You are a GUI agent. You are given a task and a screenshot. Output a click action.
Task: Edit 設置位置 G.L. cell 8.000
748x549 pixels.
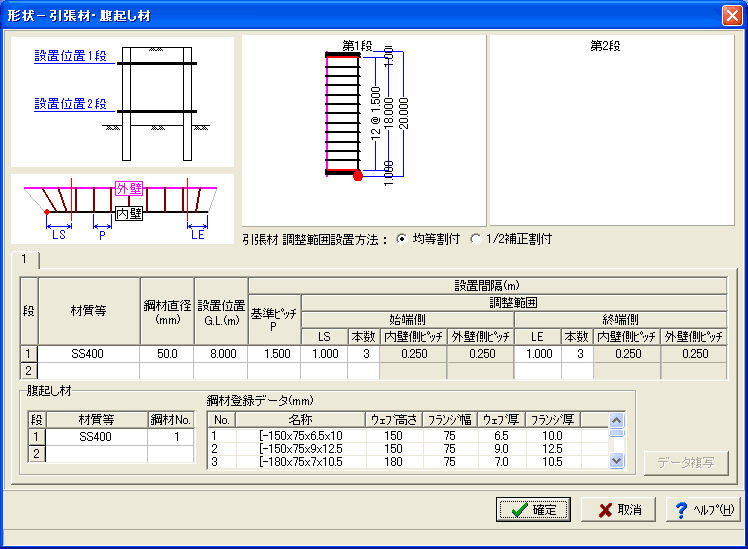(221, 354)
